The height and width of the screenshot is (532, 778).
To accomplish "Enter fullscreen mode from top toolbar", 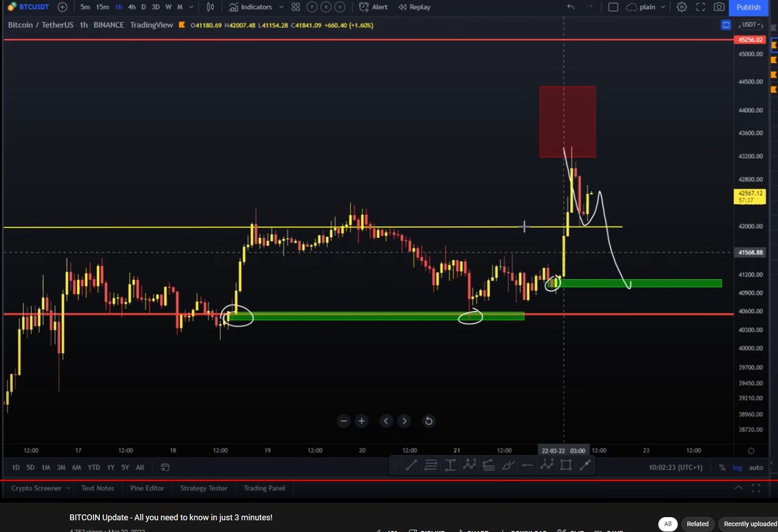I will click(x=700, y=7).
